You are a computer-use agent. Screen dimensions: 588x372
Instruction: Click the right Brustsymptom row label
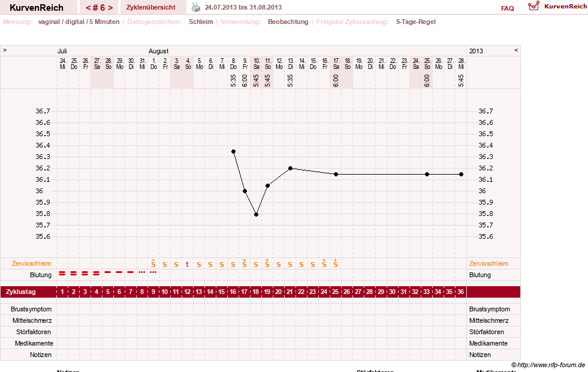pos(490,310)
